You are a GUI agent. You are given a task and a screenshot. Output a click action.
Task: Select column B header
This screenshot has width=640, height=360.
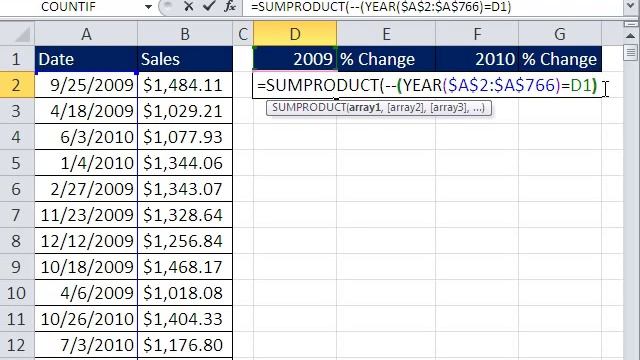185,34
